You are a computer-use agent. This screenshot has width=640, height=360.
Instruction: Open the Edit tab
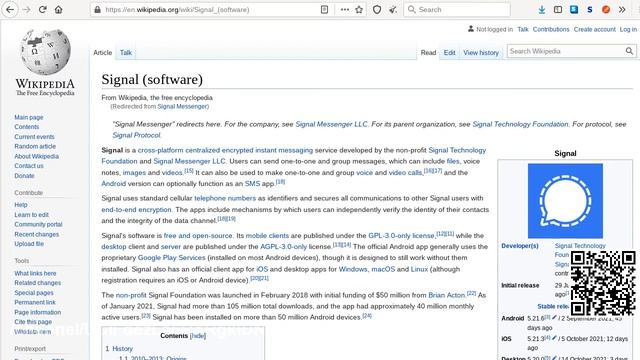click(x=449, y=53)
